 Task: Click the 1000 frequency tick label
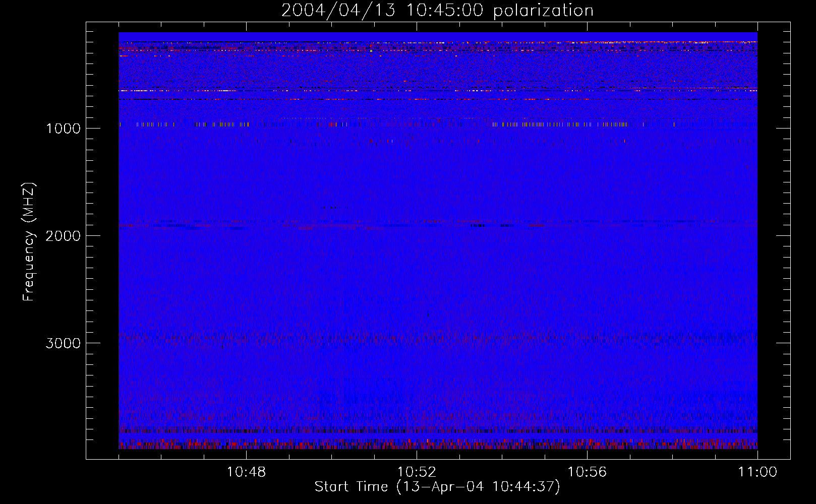pos(63,129)
